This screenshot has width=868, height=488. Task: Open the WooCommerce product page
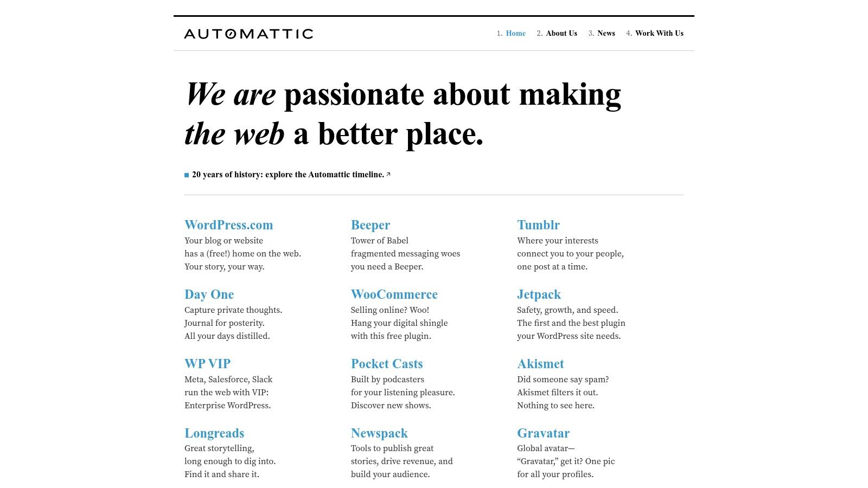(394, 294)
